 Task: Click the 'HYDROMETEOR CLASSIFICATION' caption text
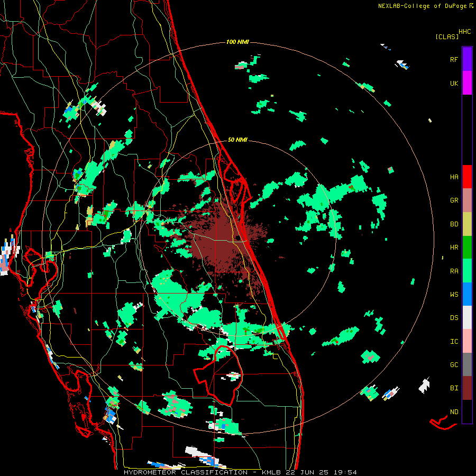click(186, 472)
